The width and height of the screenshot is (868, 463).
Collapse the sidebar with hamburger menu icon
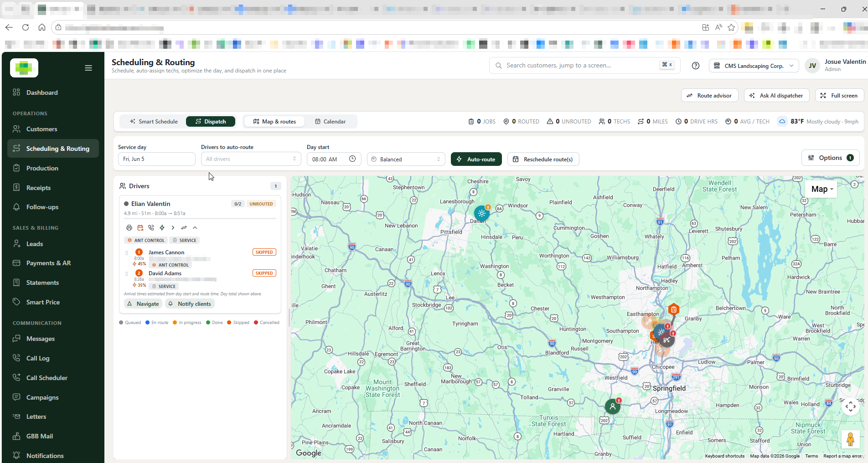coord(88,68)
